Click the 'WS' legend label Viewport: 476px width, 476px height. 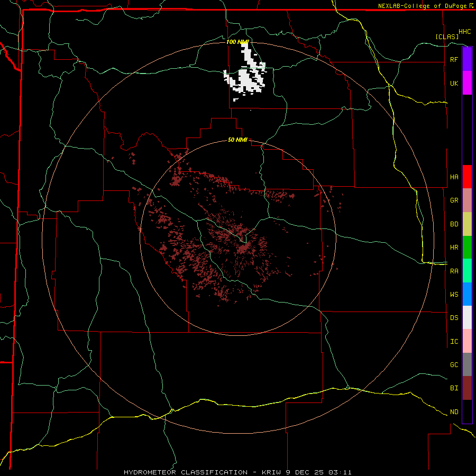coord(454,295)
